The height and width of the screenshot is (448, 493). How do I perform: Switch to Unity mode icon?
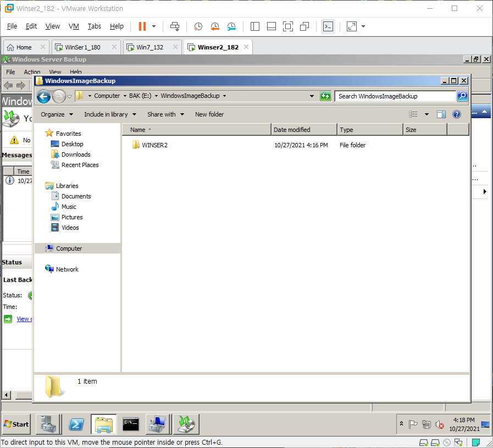tap(304, 26)
